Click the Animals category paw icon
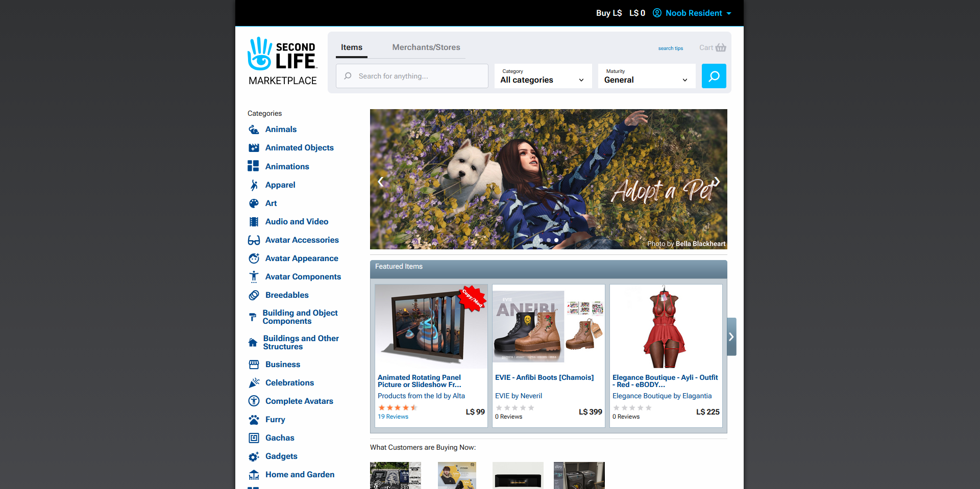Screen dimensions: 980x489 (x=254, y=130)
